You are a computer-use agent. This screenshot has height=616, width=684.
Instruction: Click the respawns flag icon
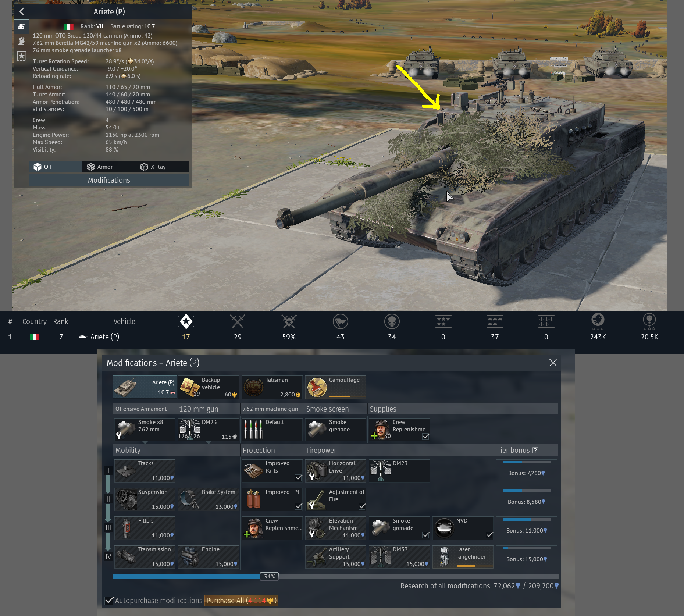[341, 321]
